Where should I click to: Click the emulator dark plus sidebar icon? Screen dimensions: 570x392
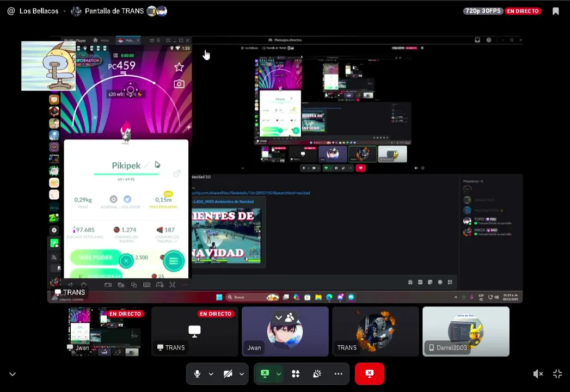click(x=54, y=230)
